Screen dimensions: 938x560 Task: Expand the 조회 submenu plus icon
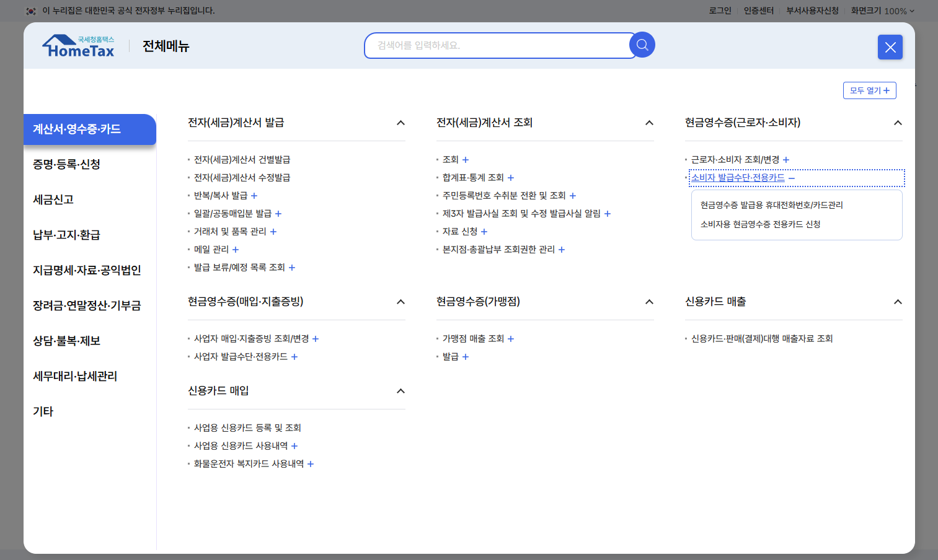tap(465, 159)
